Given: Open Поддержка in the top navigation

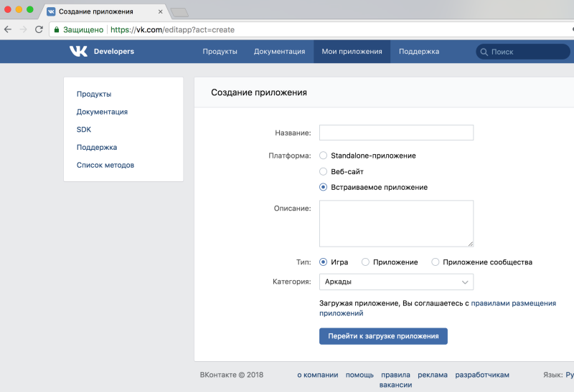Looking at the screenshot, I should [419, 52].
